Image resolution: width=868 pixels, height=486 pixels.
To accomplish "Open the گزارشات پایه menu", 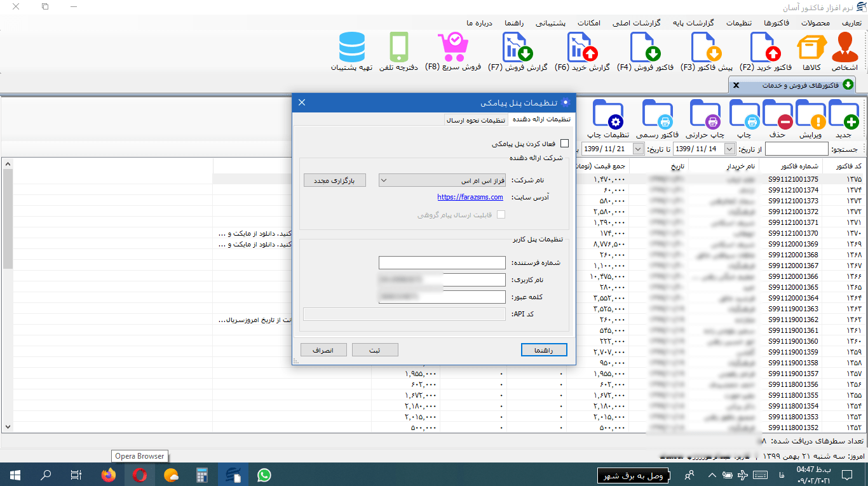I will coord(694,23).
